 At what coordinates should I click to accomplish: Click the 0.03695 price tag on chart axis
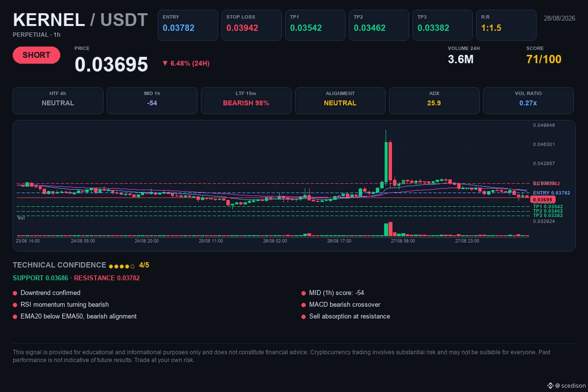pyautogui.click(x=543, y=199)
